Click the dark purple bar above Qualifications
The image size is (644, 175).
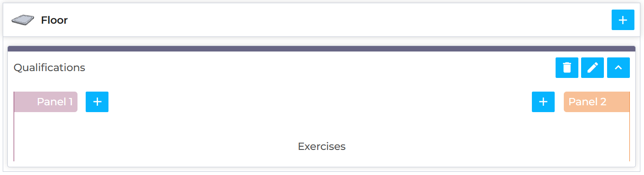[x=322, y=48]
